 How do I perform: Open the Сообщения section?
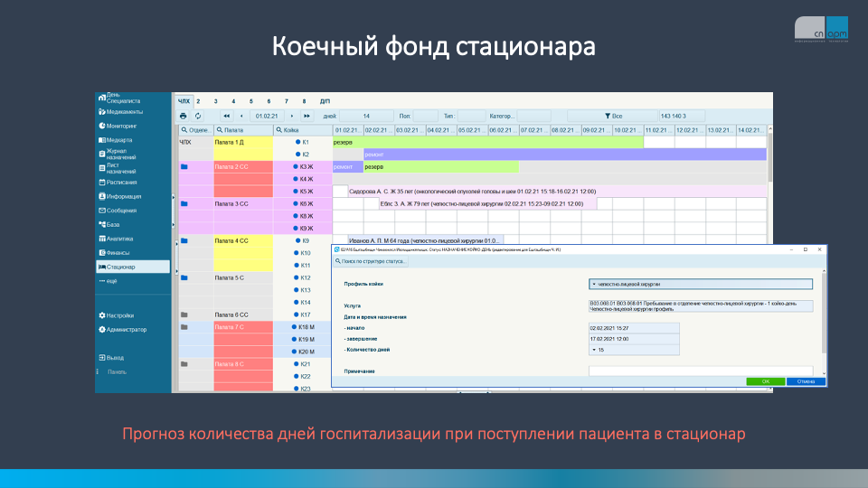(118, 211)
